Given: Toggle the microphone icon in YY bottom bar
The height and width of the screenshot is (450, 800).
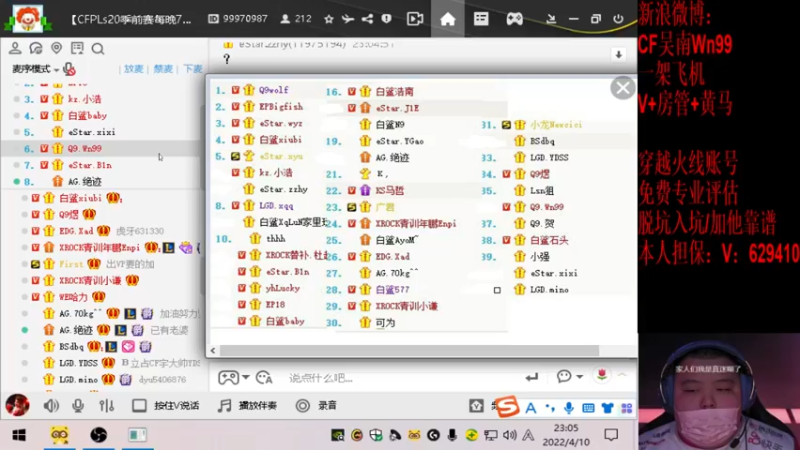Looking at the screenshot, I should click(x=78, y=406).
